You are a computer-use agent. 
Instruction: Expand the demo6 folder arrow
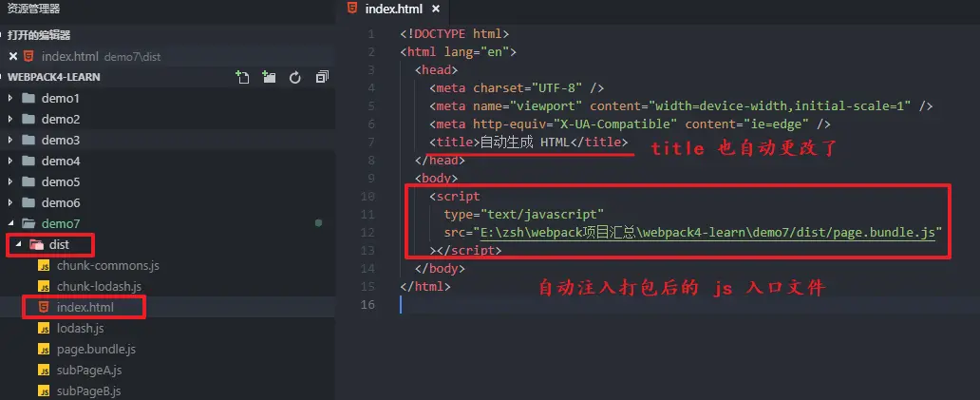click(x=10, y=202)
